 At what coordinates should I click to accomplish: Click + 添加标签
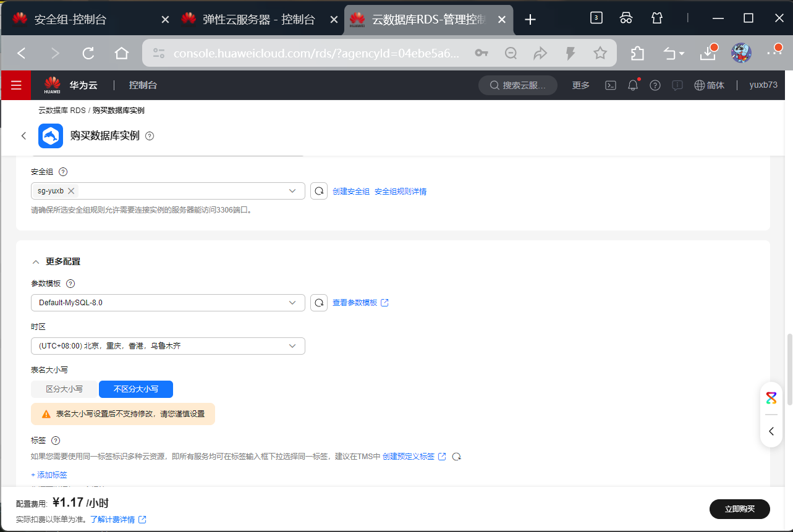(49, 475)
